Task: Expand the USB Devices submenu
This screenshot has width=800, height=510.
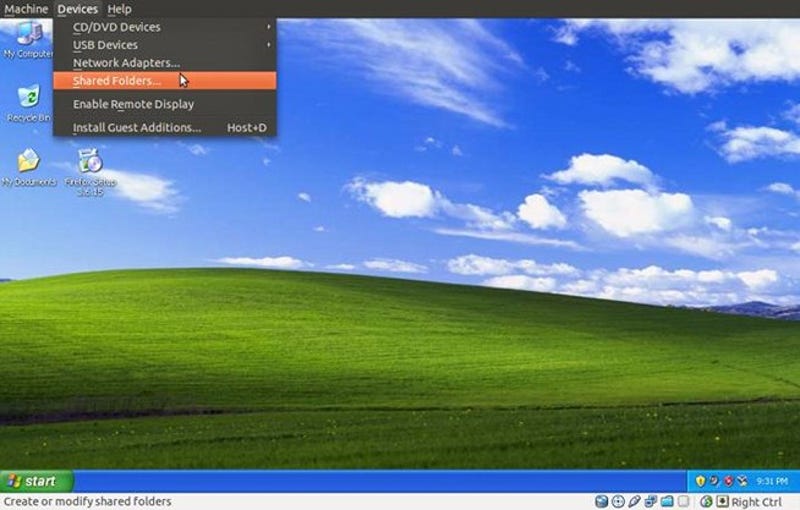Action: pos(165,45)
